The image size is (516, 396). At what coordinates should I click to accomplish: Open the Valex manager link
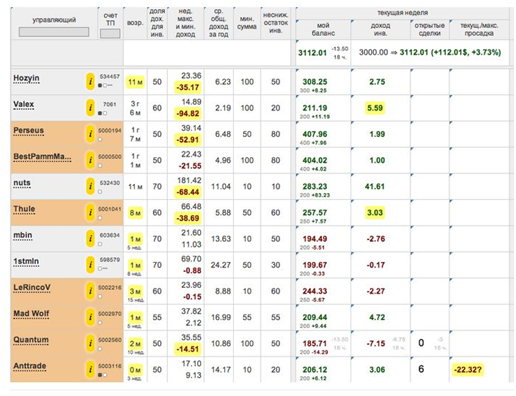coord(24,105)
